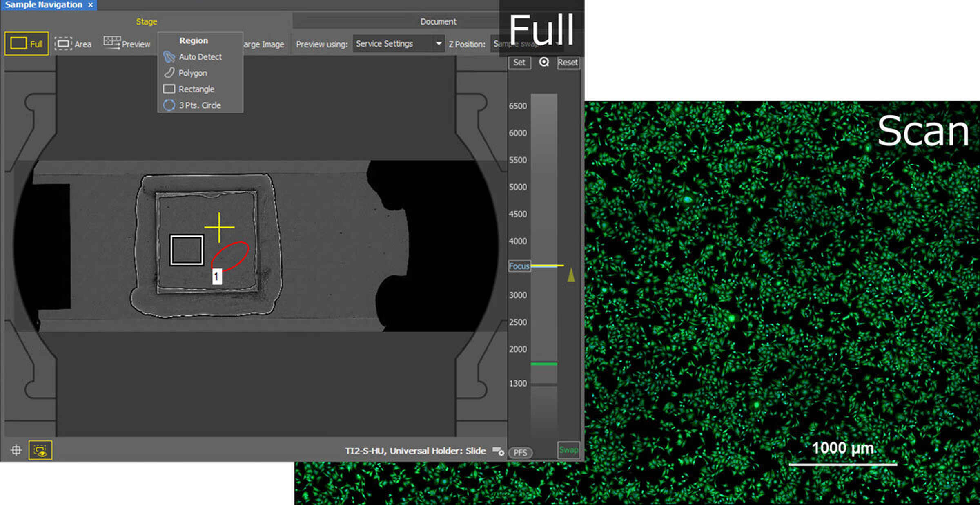Click the magnifier icon between Set and Reset
The height and width of the screenshot is (505, 980).
click(544, 63)
